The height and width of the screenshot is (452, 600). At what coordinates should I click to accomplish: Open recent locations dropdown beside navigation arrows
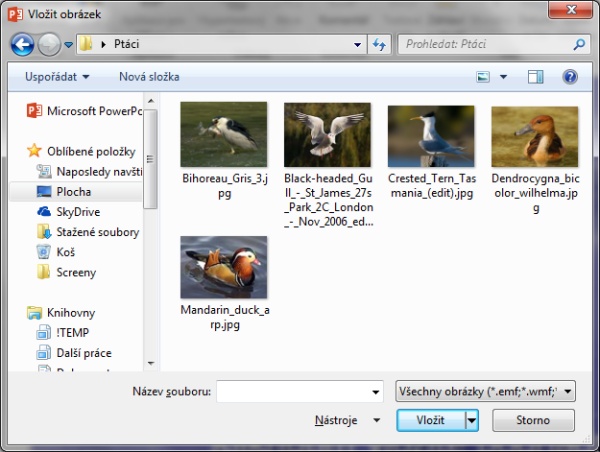pyautogui.click(x=68, y=45)
